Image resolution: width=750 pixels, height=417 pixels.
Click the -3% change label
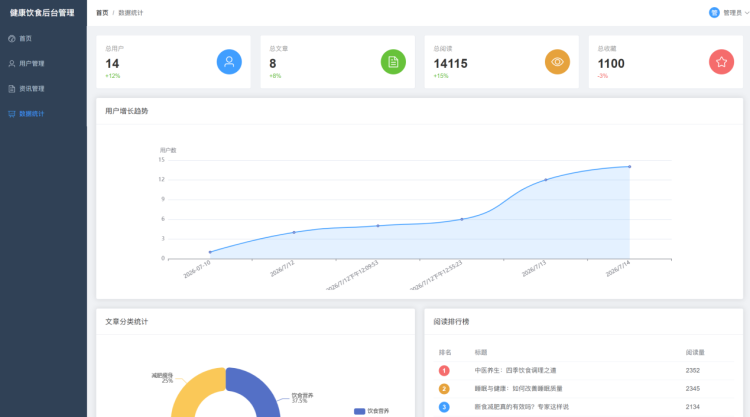click(x=603, y=76)
